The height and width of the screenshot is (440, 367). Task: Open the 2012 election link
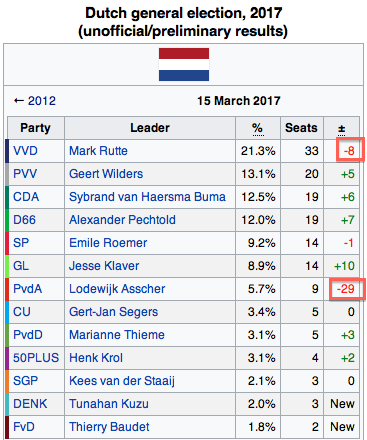tap(42, 101)
